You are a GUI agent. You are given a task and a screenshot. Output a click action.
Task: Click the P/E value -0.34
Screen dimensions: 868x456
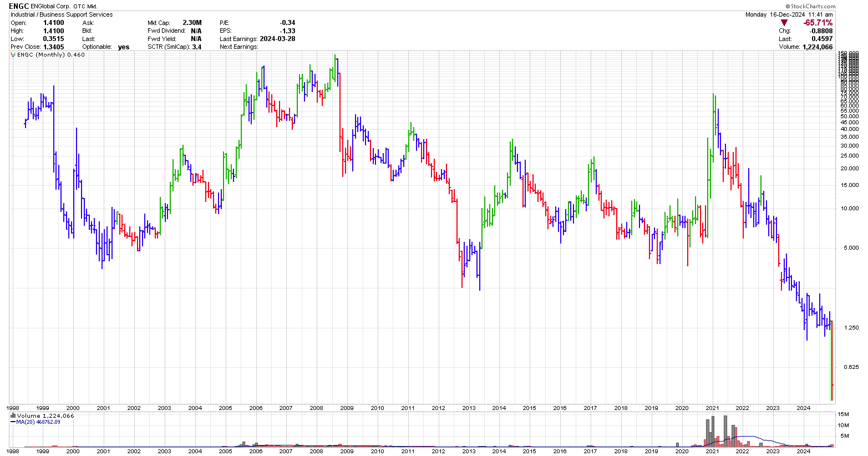[287, 23]
